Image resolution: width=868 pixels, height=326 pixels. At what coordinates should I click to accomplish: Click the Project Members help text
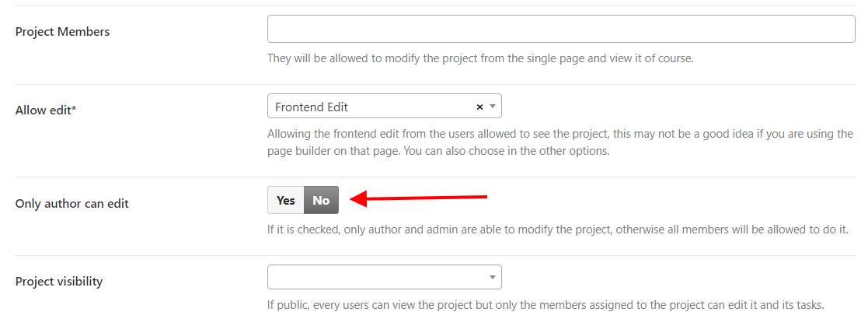(x=479, y=58)
